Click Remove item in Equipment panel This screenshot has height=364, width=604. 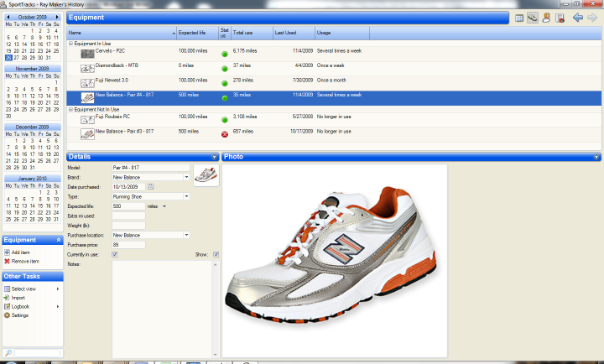tap(25, 261)
